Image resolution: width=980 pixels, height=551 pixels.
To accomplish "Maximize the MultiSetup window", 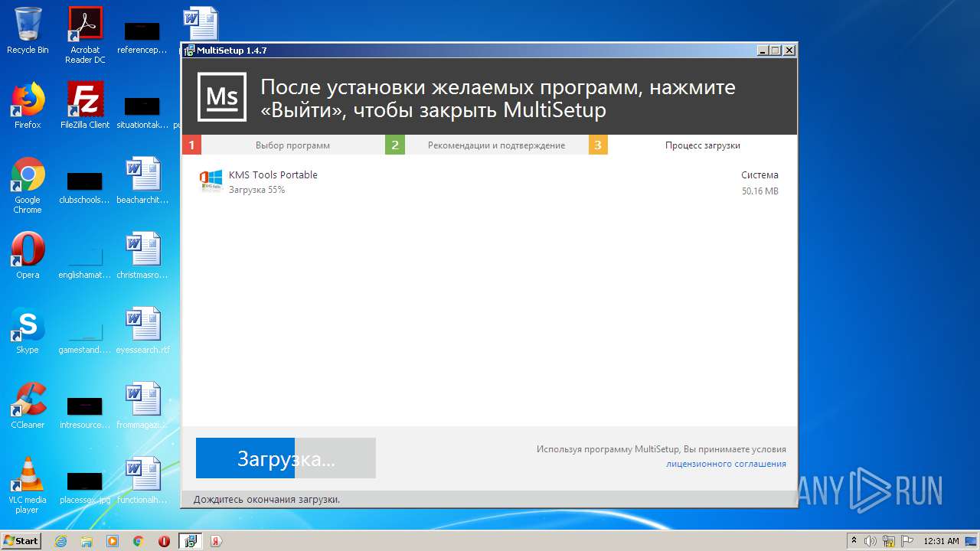I will pos(776,51).
